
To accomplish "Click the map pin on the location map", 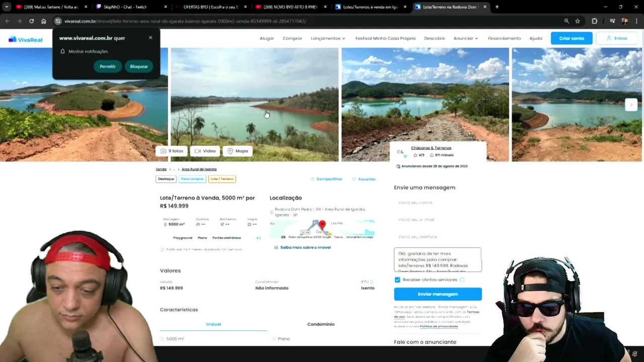I will tap(322, 225).
